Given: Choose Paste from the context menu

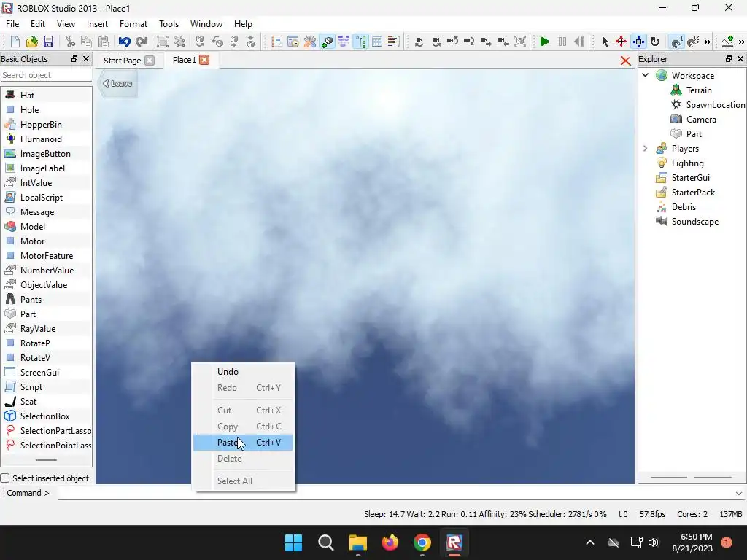Looking at the screenshot, I should click(x=243, y=443).
